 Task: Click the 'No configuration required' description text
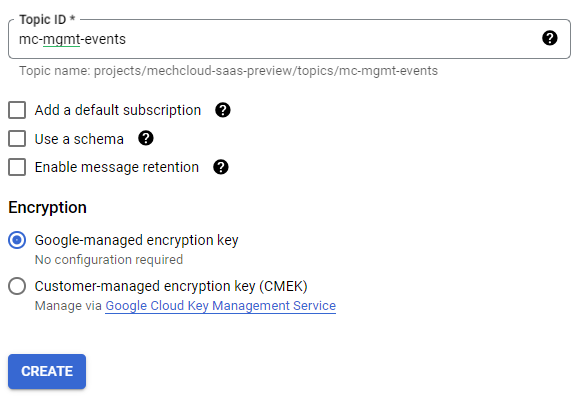pyautogui.click(x=109, y=259)
